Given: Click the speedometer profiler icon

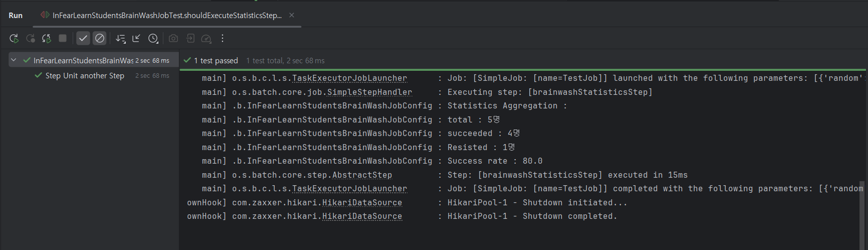Looking at the screenshot, I should (x=206, y=38).
